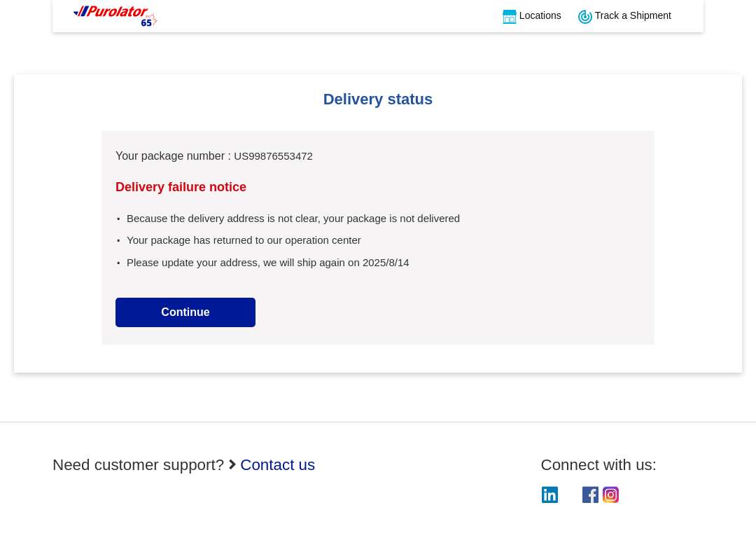Image resolution: width=756 pixels, height=538 pixels.
Task: Click the reship date 2025/8/14
Action: pos(386,263)
